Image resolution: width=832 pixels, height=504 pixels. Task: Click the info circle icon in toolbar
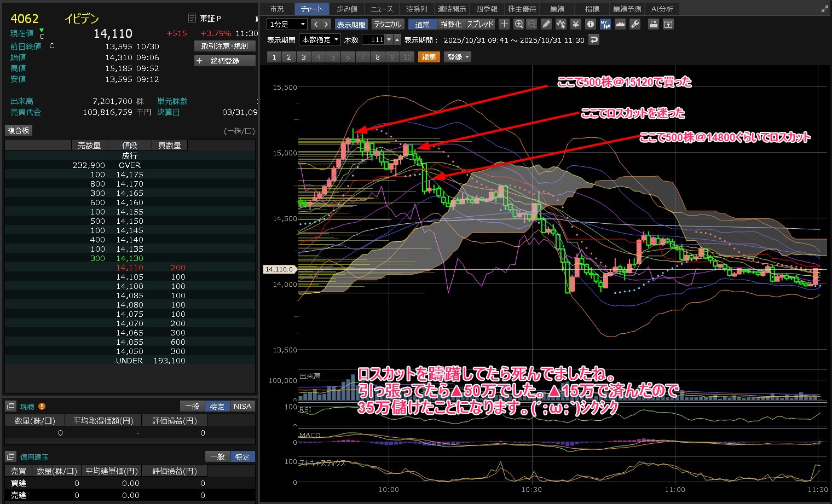(x=590, y=24)
